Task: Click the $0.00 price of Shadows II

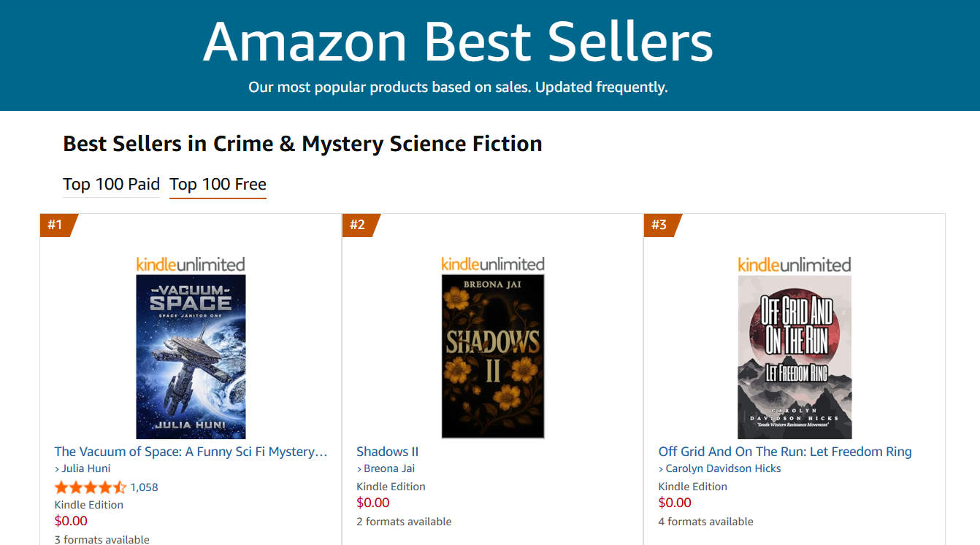Action: pos(373,503)
